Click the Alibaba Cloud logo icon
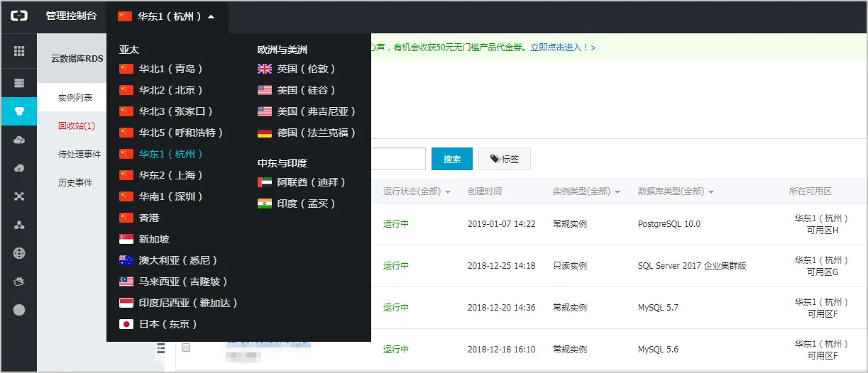The width and height of the screenshot is (868, 373). (18, 16)
